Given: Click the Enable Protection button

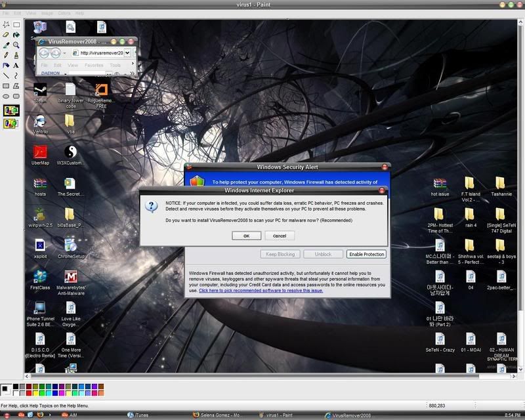Looking at the screenshot, I should pos(367,254).
